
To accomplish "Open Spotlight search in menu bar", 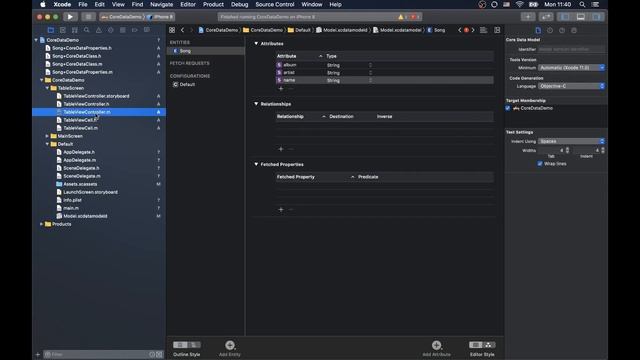I will [582, 4].
